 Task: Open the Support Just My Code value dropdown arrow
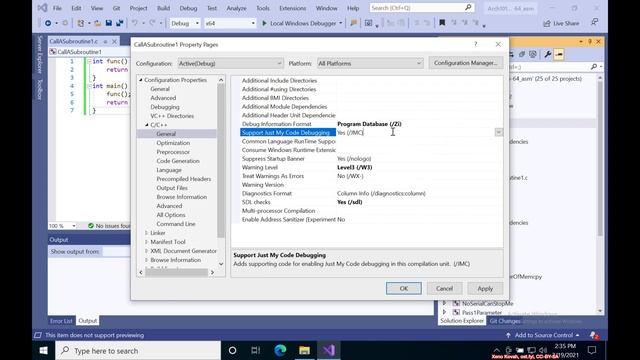coord(498,132)
